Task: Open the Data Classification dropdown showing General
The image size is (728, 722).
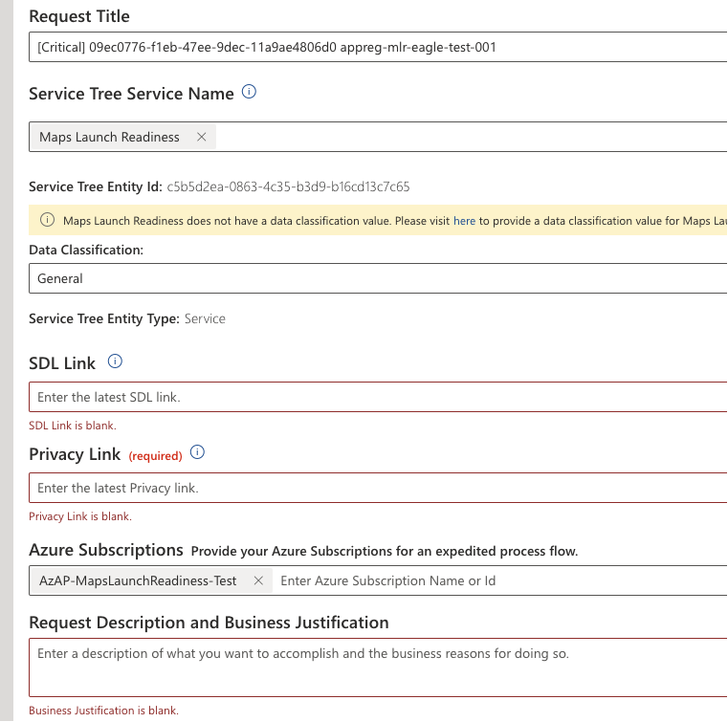Action: (378, 278)
